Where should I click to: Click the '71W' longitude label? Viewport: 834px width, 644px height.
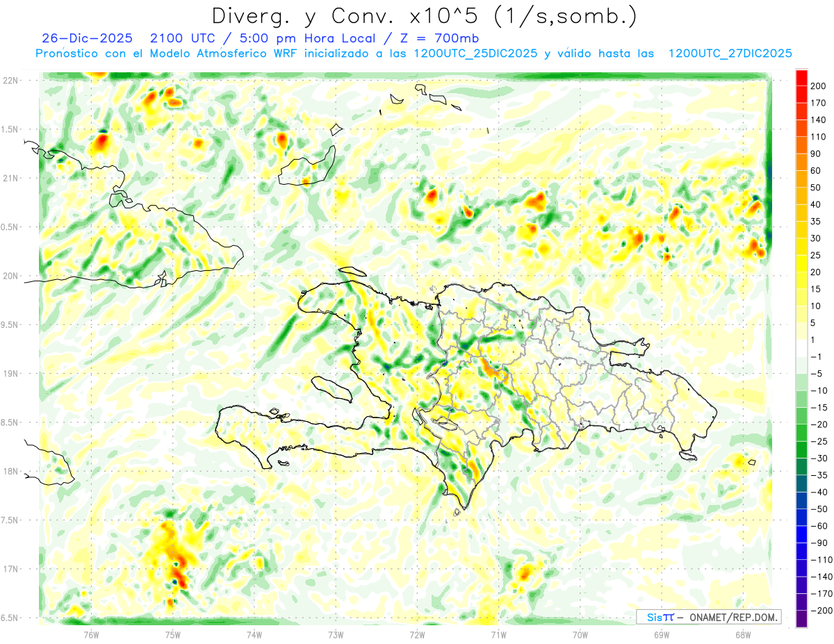pyautogui.click(x=498, y=634)
